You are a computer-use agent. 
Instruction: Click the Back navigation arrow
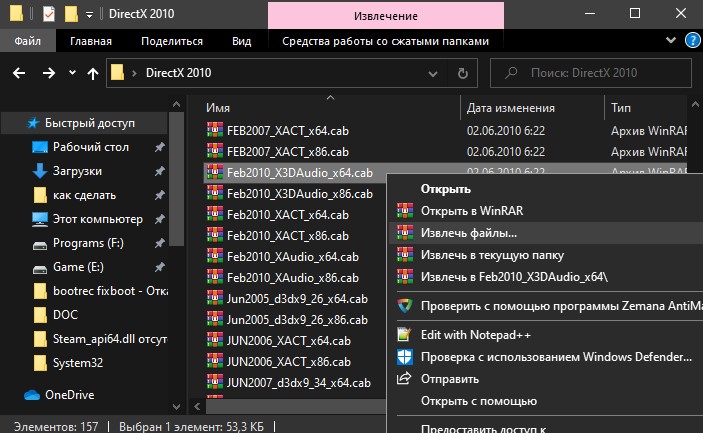[x=19, y=73]
